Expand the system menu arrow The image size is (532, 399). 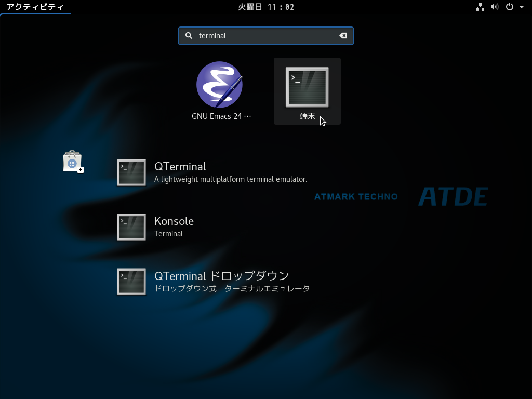[522, 7]
